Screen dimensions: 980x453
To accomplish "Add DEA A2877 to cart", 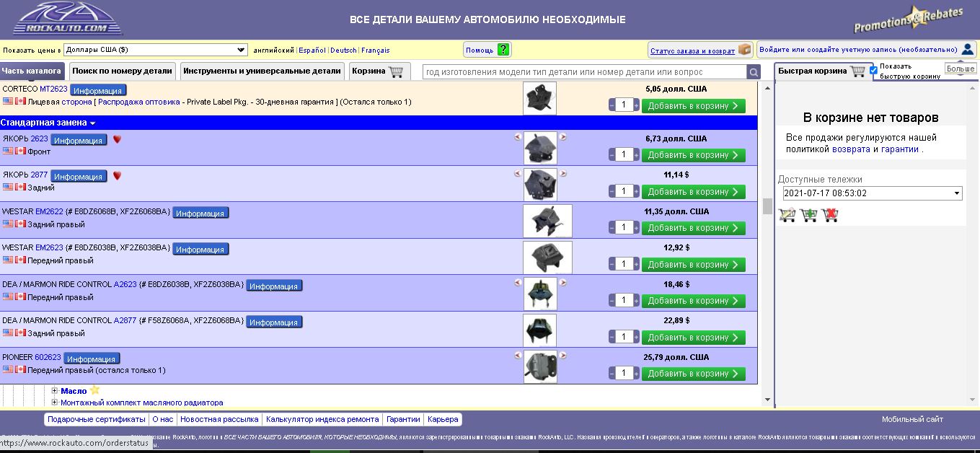I will point(694,337).
